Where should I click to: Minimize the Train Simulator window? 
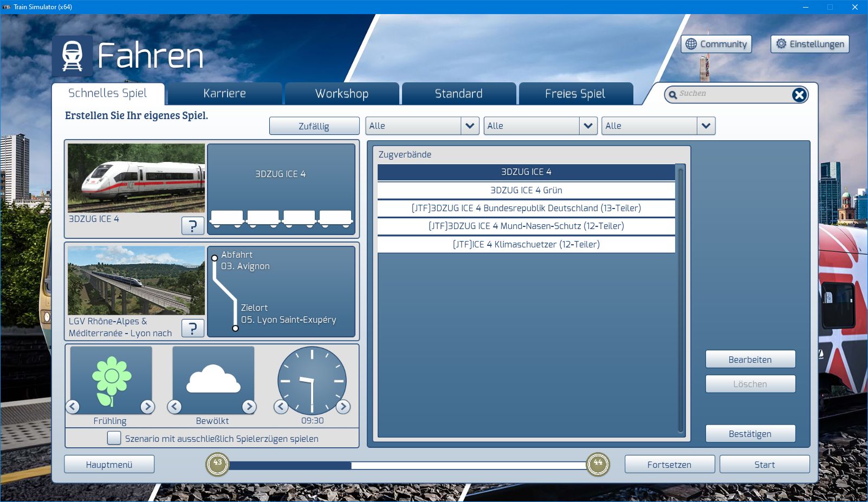(x=806, y=7)
